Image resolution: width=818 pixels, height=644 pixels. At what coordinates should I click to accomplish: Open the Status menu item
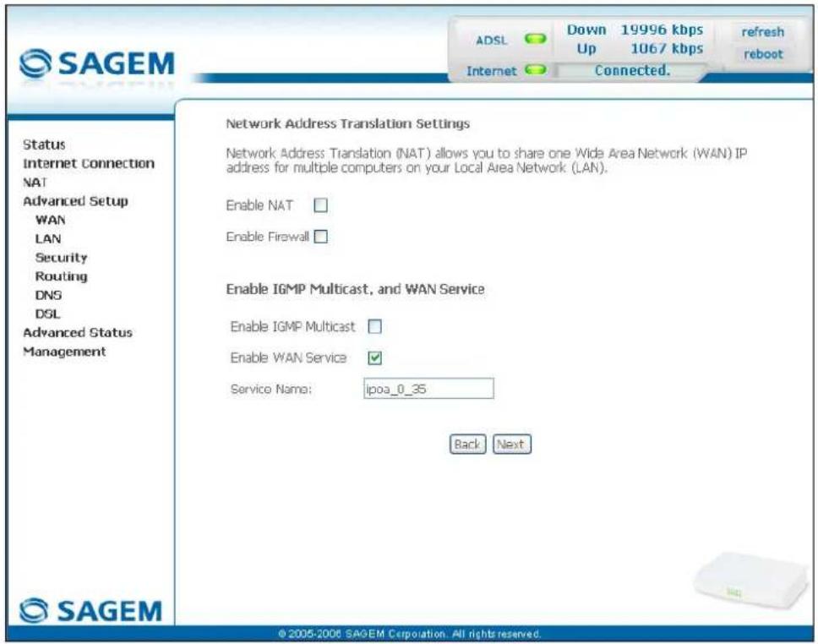pos(44,145)
